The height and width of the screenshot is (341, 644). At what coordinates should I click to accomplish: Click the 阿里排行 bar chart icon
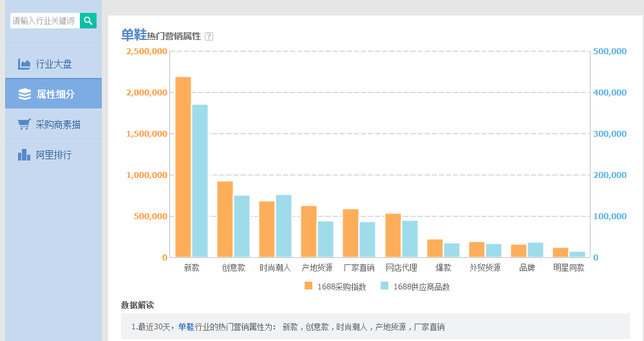[x=24, y=155]
